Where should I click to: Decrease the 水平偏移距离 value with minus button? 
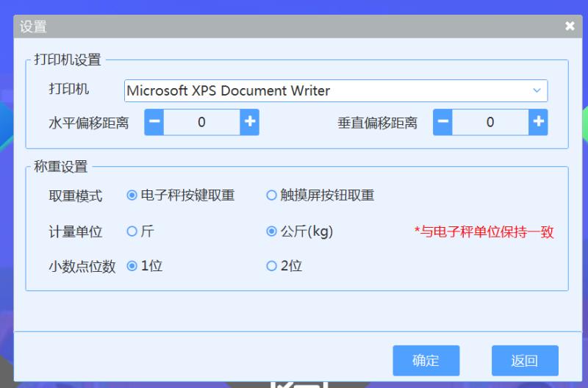pos(154,122)
